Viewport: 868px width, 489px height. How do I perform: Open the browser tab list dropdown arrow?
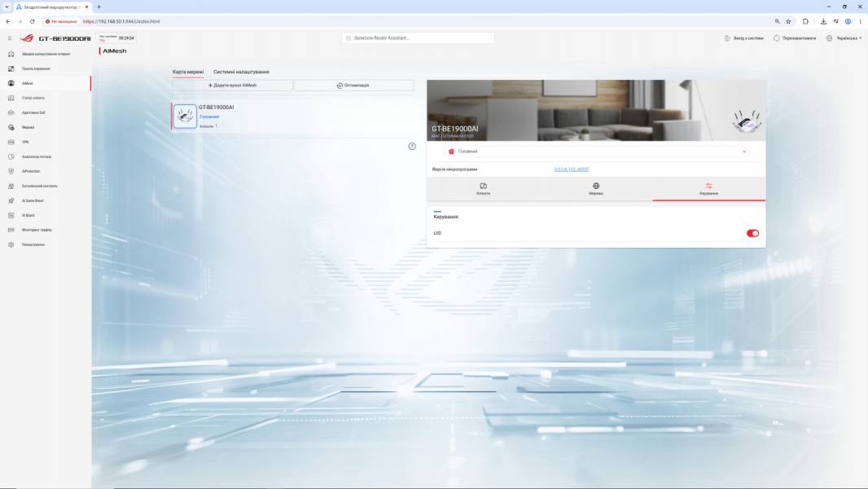(x=7, y=7)
